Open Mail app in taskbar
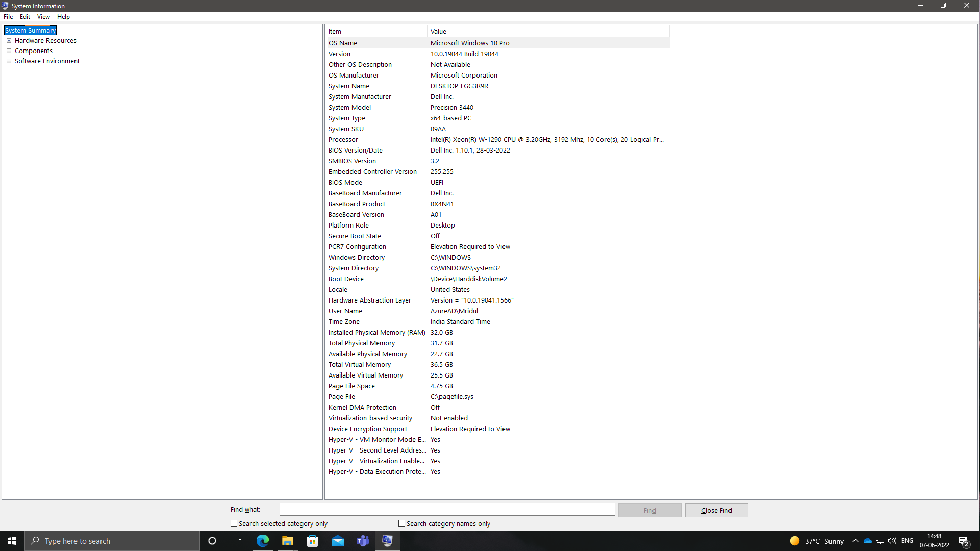Image resolution: width=980 pixels, height=551 pixels. pos(337,541)
